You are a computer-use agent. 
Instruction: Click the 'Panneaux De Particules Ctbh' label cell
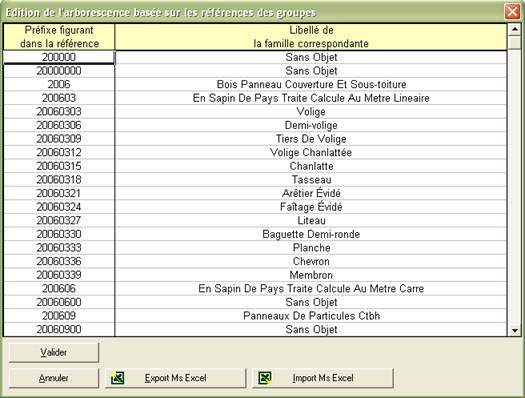(x=311, y=316)
